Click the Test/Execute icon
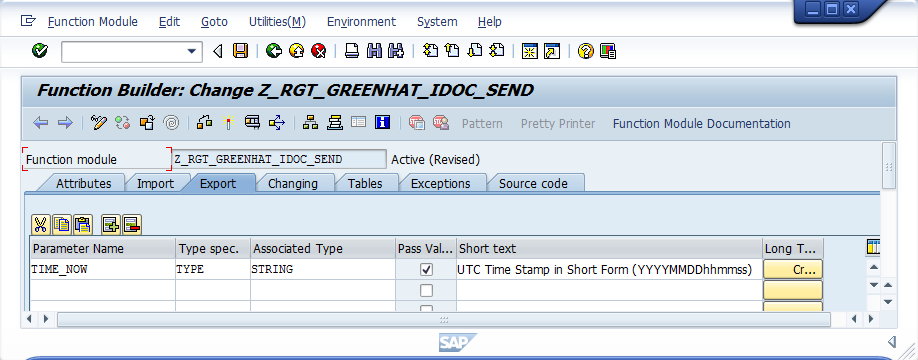Screen dimensions: 918x360 click(x=252, y=123)
